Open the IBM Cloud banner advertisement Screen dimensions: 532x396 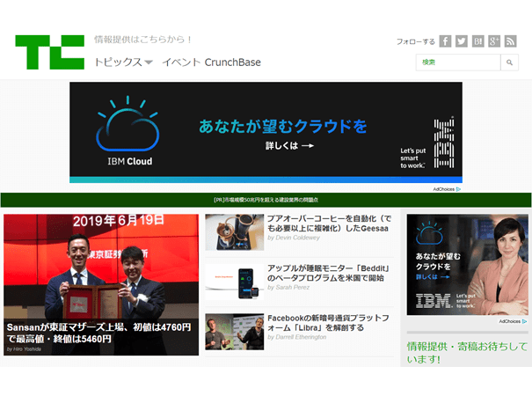point(266,132)
